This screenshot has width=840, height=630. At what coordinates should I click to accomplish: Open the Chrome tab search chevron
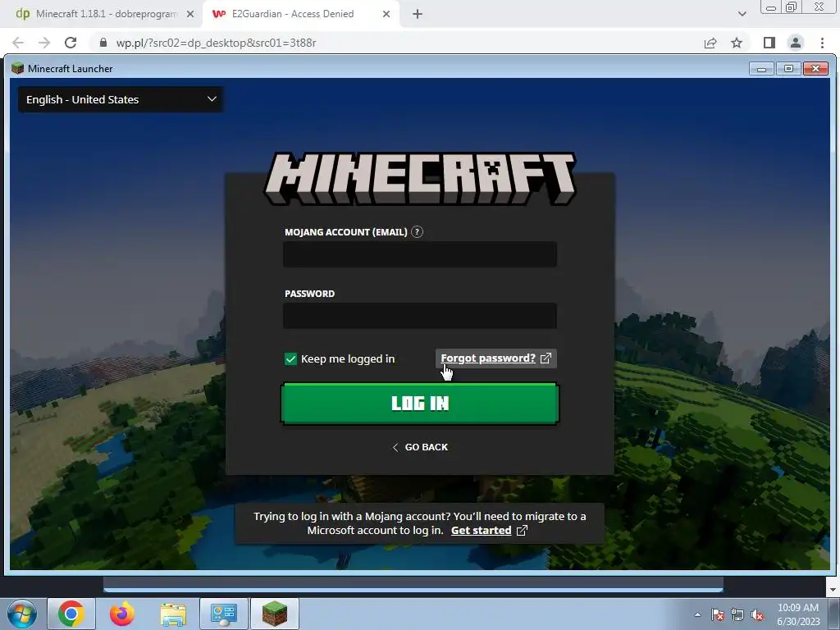click(742, 14)
